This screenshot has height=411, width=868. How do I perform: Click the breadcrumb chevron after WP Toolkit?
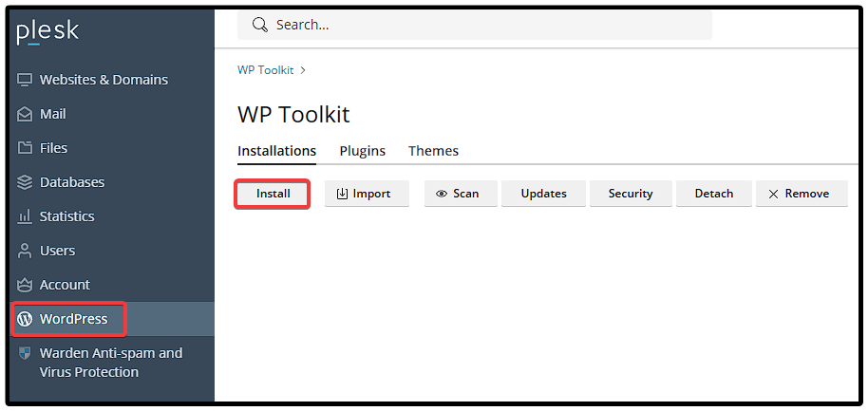(303, 70)
